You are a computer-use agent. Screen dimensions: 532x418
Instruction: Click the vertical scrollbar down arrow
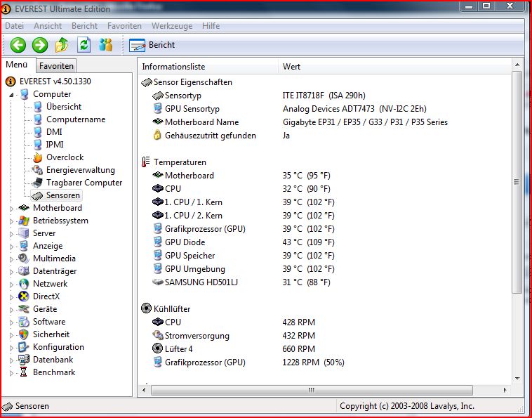click(x=517, y=378)
